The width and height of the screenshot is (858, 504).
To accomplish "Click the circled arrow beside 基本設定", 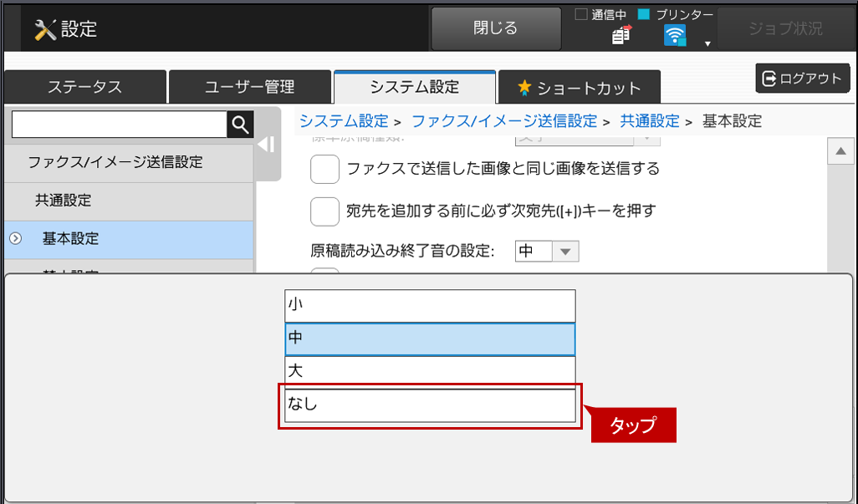I will pyautogui.click(x=16, y=238).
